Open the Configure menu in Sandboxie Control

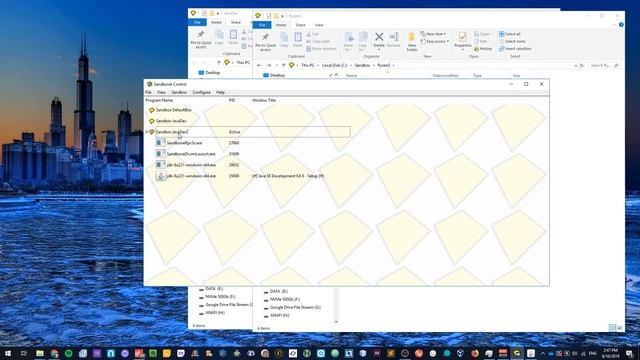pyautogui.click(x=201, y=92)
